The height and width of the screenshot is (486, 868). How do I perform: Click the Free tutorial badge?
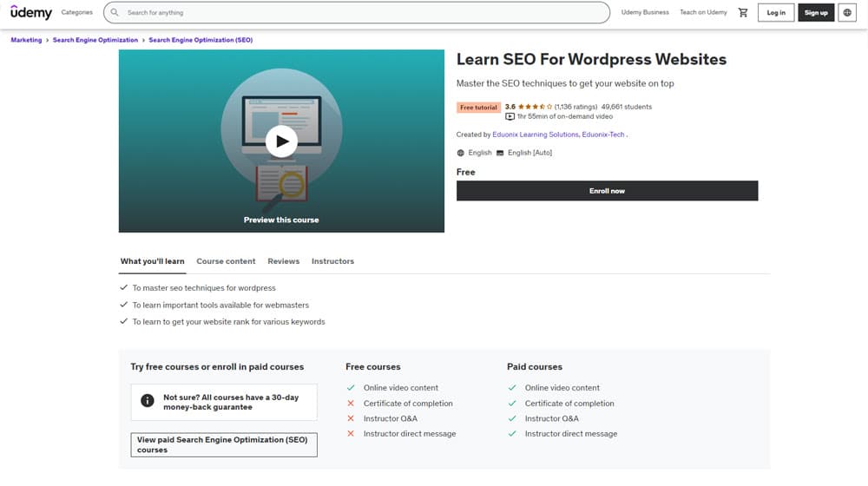(478, 108)
